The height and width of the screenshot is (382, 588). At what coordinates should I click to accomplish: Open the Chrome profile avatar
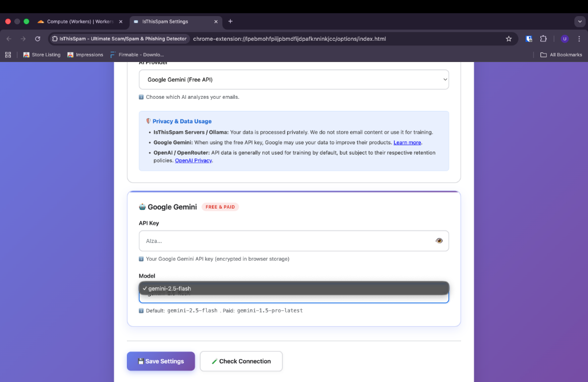point(564,38)
